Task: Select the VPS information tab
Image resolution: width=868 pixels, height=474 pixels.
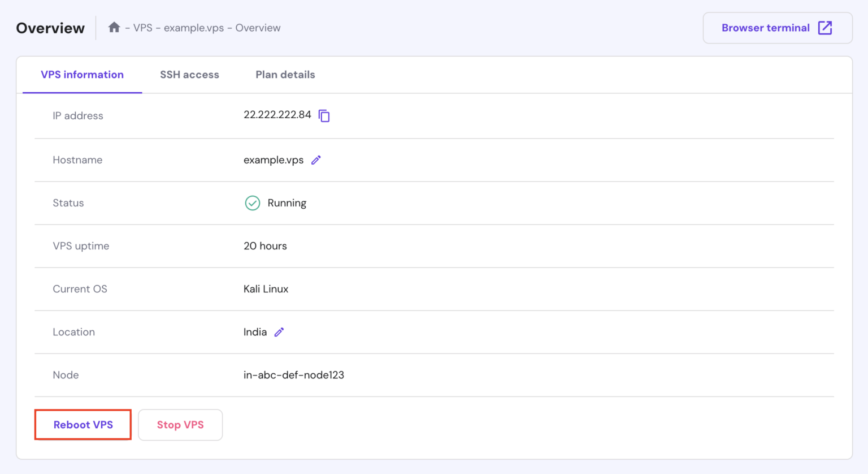Action: 82,75
